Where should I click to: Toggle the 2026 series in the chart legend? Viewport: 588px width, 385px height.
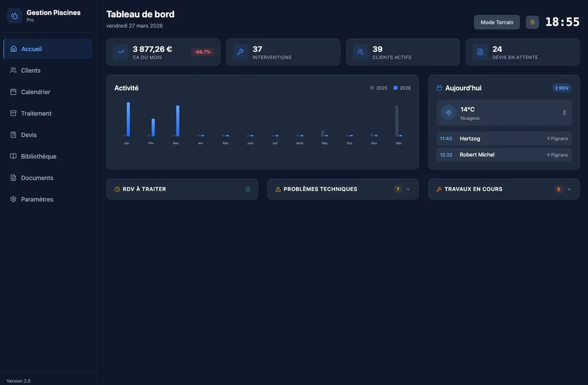pos(402,88)
